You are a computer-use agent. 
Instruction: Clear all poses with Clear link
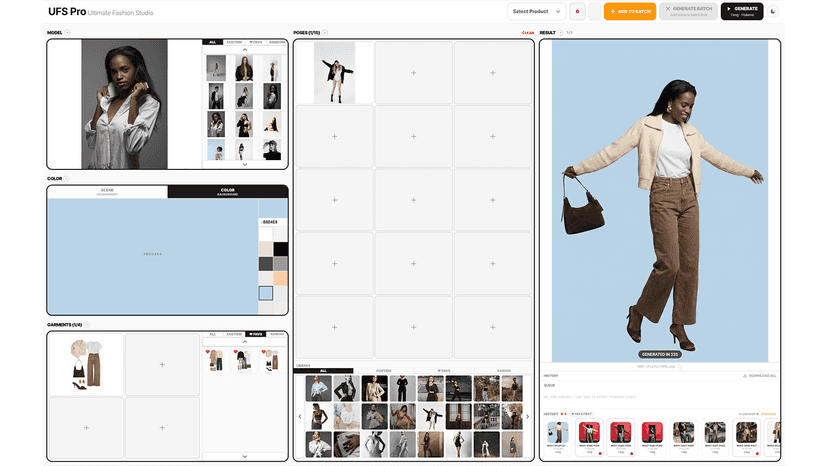tap(528, 33)
